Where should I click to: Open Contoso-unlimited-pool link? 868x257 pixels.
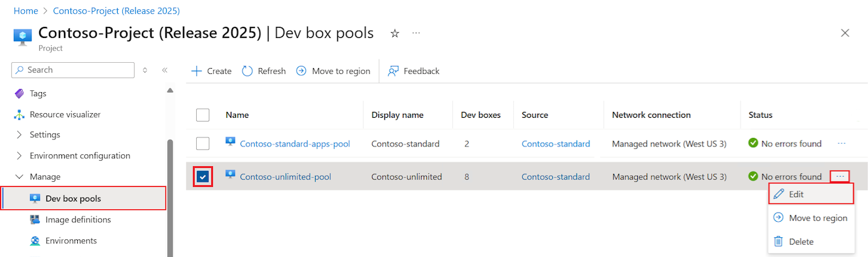(286, 177)
